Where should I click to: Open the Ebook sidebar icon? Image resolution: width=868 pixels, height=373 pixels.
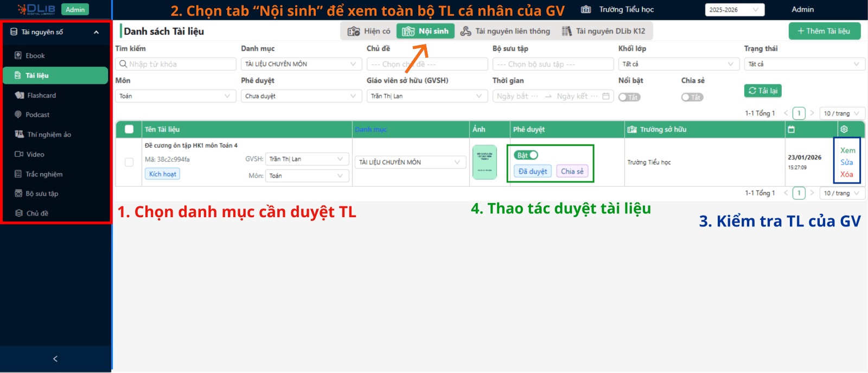[x=18, y=55]
